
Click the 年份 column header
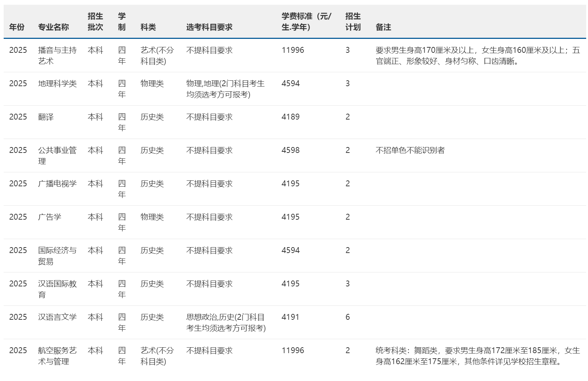[17, 27]
